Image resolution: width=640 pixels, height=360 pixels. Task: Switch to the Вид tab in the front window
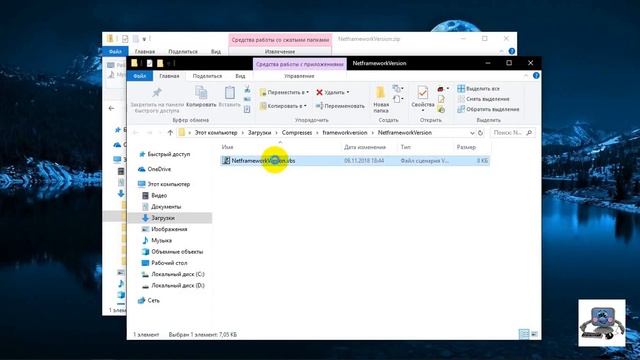click(x=240, y=76)
